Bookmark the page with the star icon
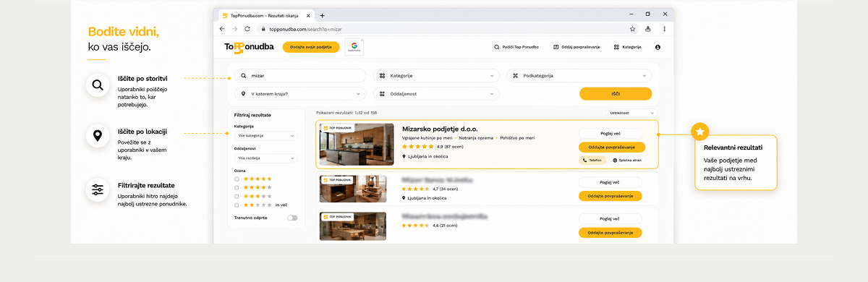The width and height of the screenshot is (868, 282). pyautogui.click(x=632, y=29)
